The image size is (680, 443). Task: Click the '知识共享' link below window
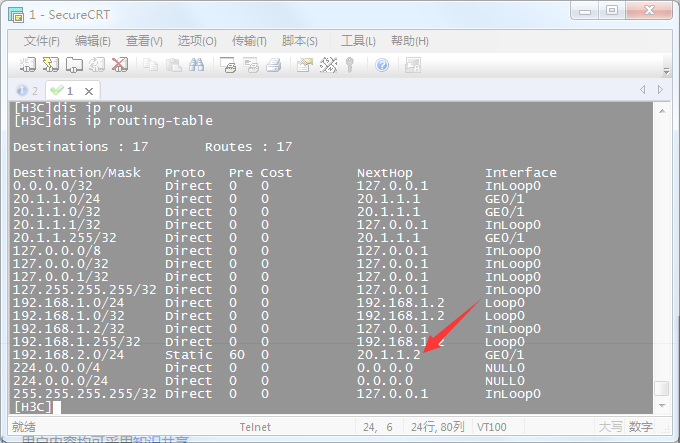[160, 440]
